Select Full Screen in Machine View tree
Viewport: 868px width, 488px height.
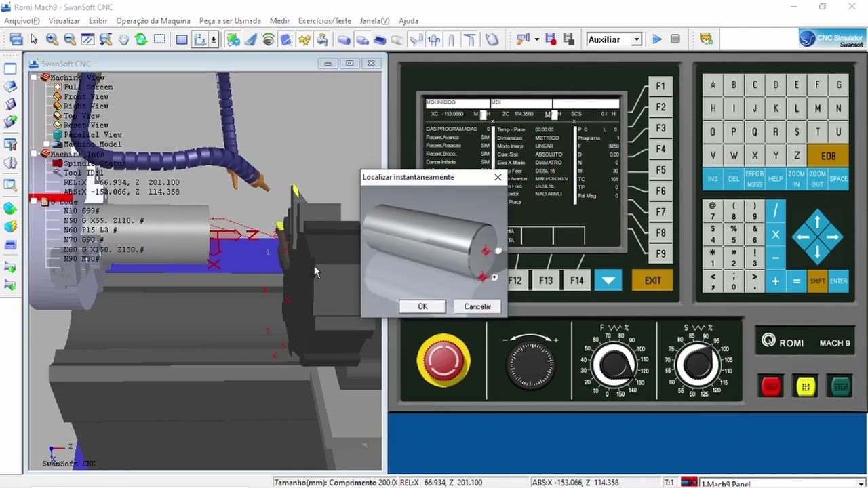point(88,87)
